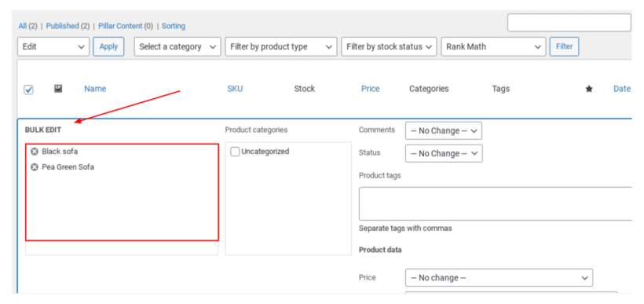Viewport: 644px width, 304px height.
Task: Open the Select a category dropdown
Action: click(x=177, y=47)
